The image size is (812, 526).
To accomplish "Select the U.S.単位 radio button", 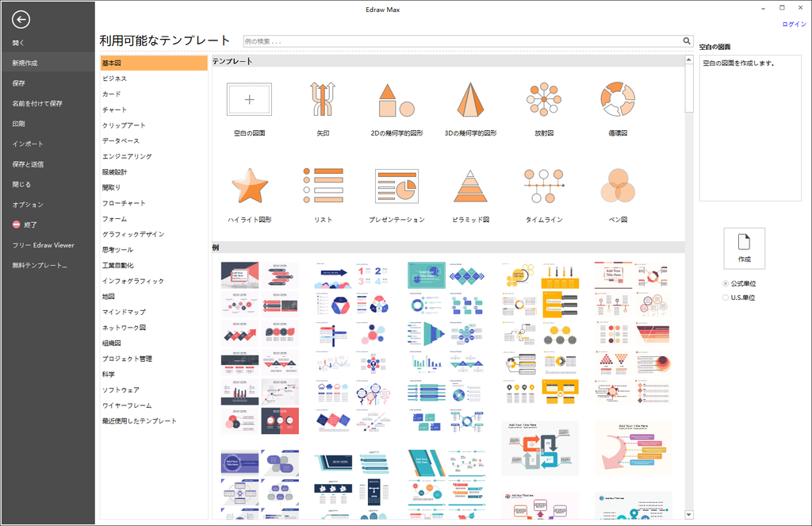I will [726, 298].
